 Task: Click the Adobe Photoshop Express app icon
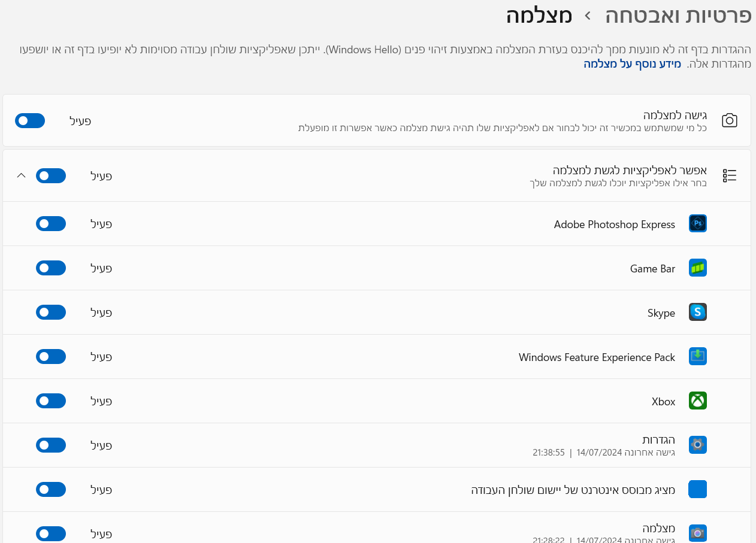coord(697,224)
